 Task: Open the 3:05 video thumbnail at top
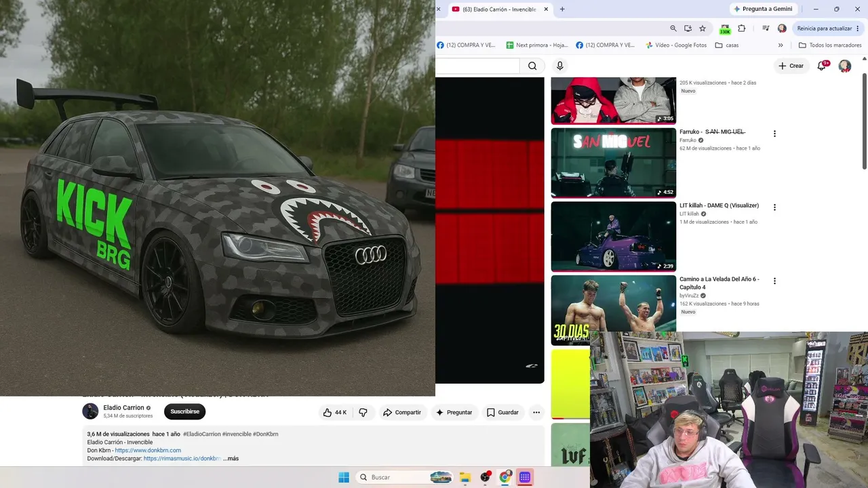(x=614, y=100)
